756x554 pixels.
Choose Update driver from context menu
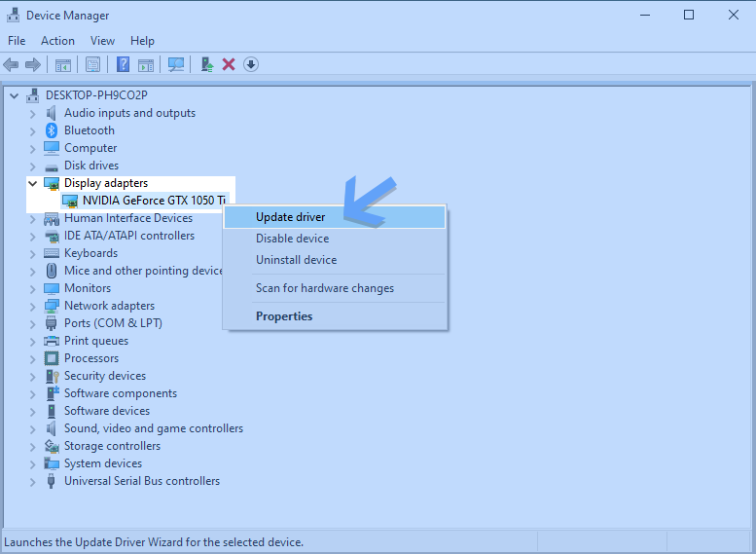click(x=335, y=217)
